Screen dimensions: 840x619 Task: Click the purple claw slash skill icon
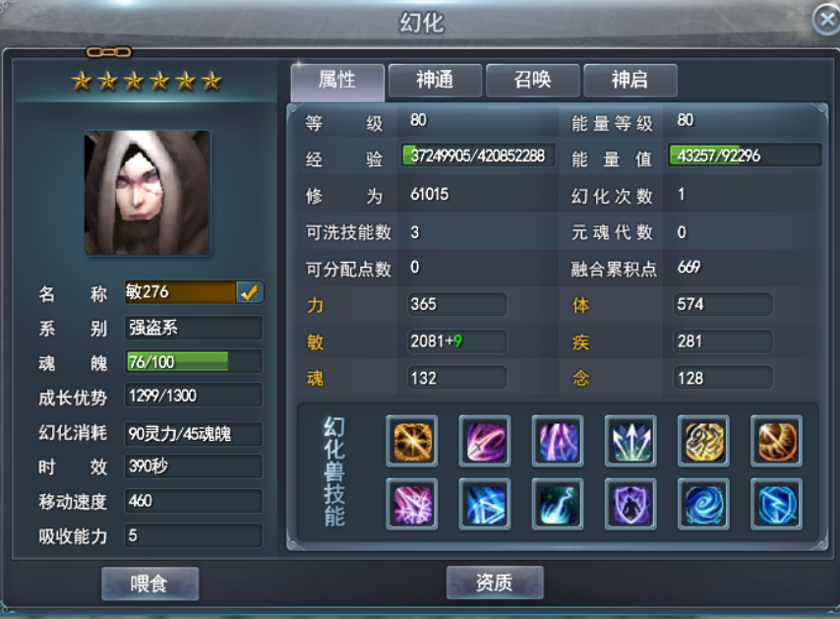point(485,442)
